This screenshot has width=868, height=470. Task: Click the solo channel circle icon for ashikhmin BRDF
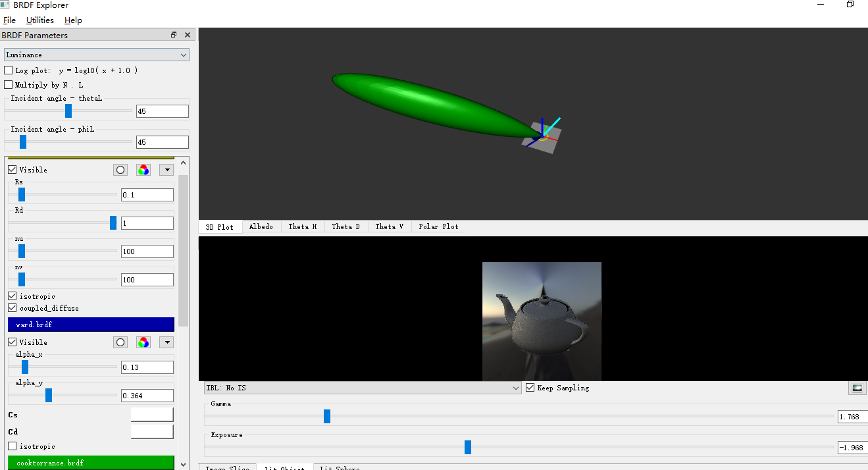pos(120,169)
